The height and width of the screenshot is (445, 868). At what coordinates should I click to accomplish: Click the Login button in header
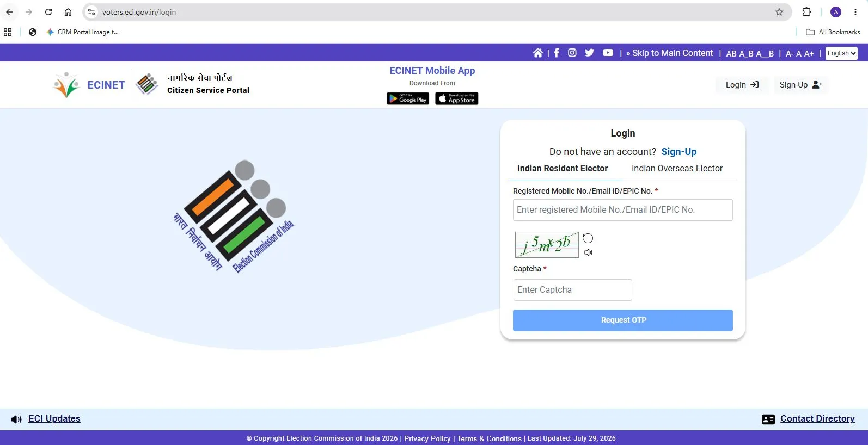(x=742, y=85)
